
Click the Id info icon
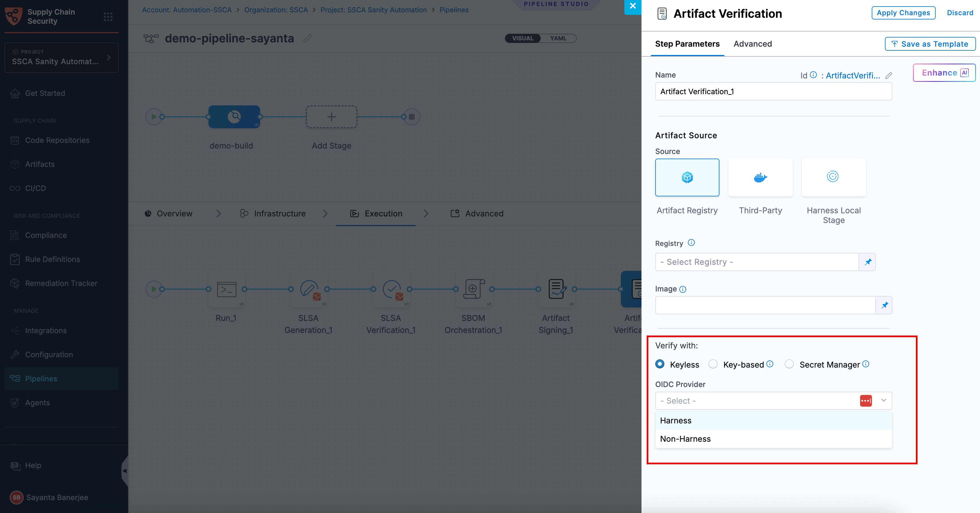(x=813, y=75)
